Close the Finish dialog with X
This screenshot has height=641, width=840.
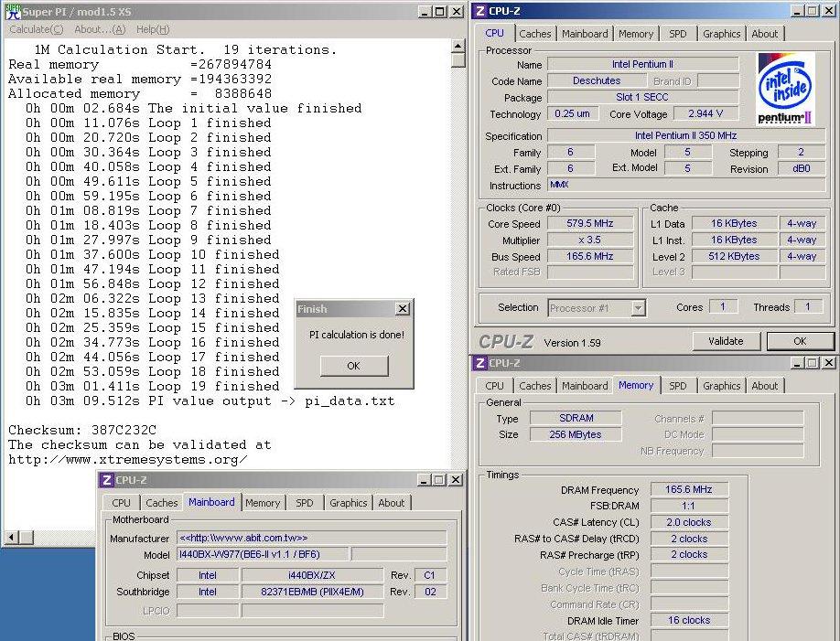tap(403, 308)
